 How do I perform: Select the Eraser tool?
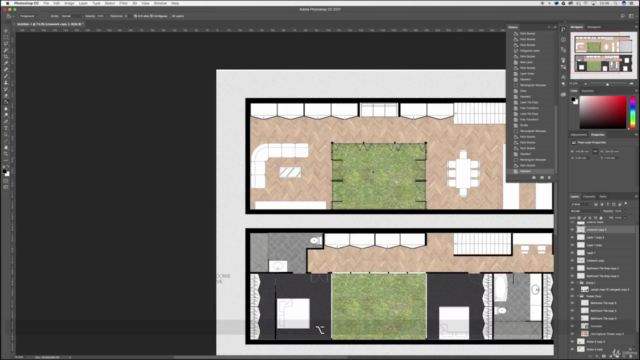(x=6, y=96)
